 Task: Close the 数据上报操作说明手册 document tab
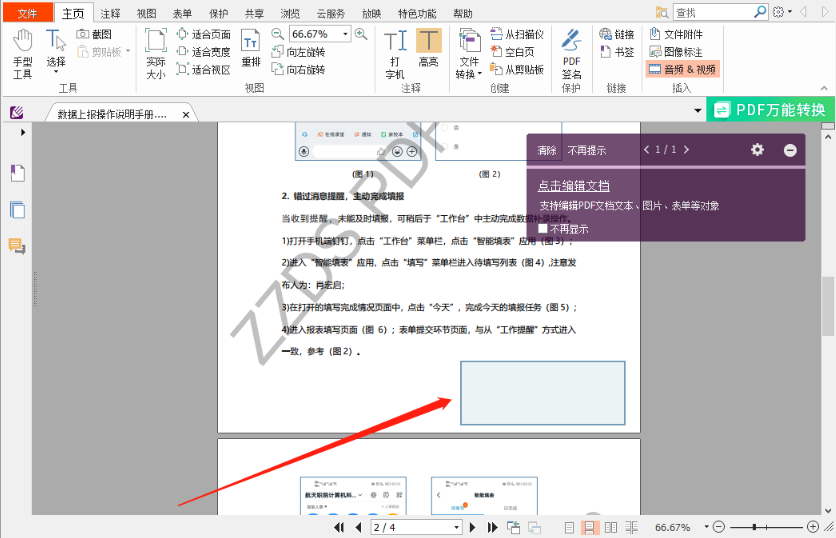point(186,115)
